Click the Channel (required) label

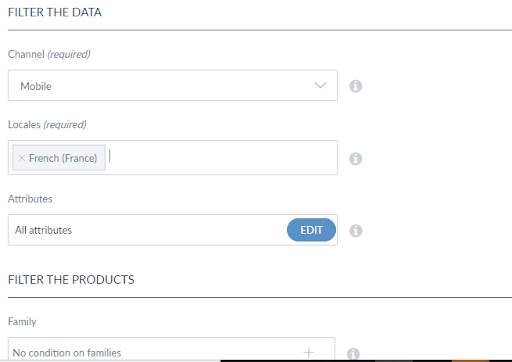tap(49, 54)
